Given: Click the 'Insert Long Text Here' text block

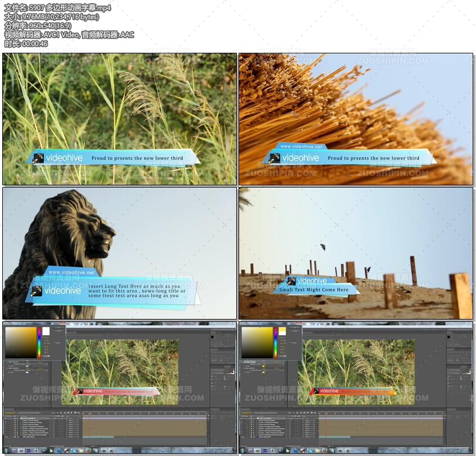Looking at the screenshot, I should click(x=137, y=291).
